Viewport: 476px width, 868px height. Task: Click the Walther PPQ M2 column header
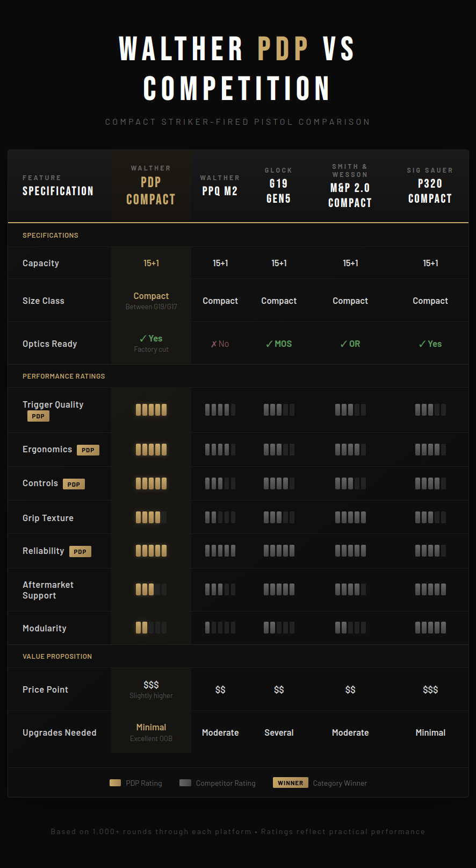pyautogui.click(x=220, y=186)
